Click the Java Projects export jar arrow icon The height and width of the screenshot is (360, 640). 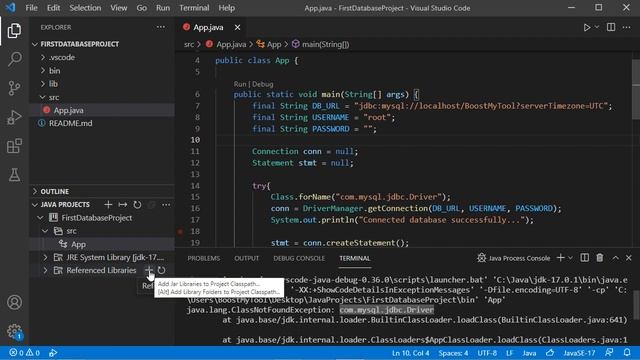click(x=122, y=204)
